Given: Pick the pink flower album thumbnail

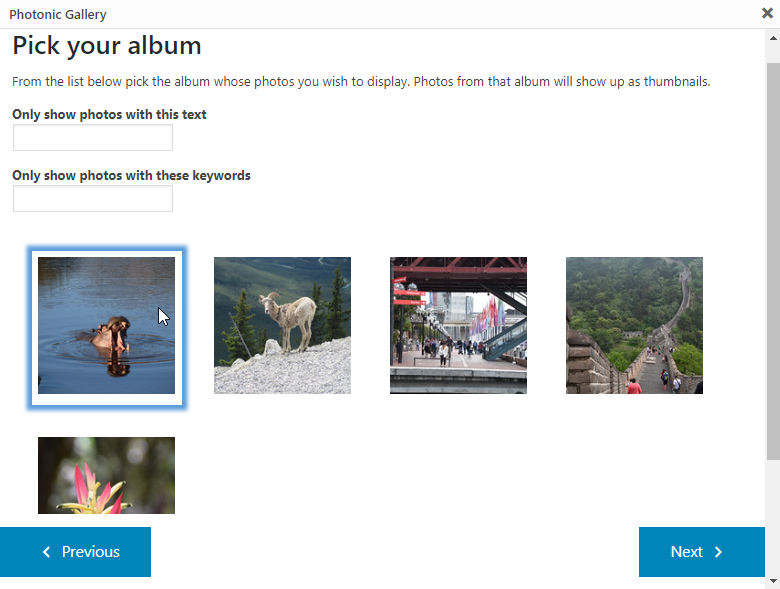Looking at the screenshot, I should pyautogui.click(x=106, y=475).
